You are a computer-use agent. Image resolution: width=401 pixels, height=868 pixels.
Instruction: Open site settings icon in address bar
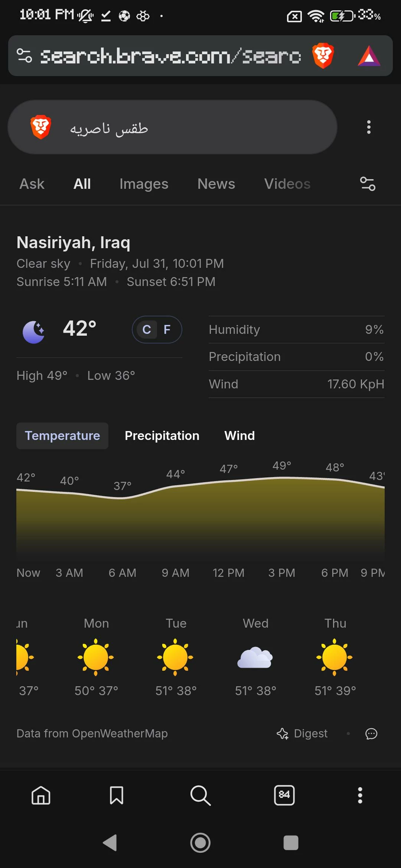click(x=25, y=56)
